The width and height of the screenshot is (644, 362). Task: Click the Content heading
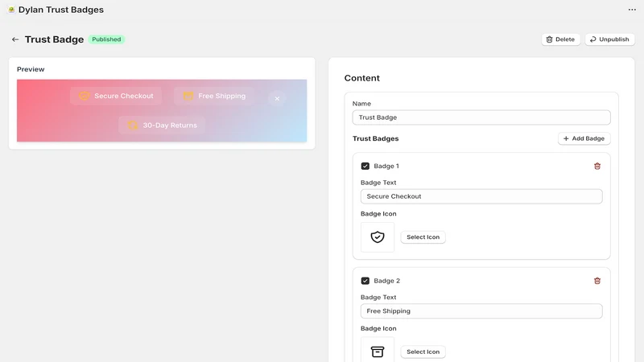click(x=361, y=78)
